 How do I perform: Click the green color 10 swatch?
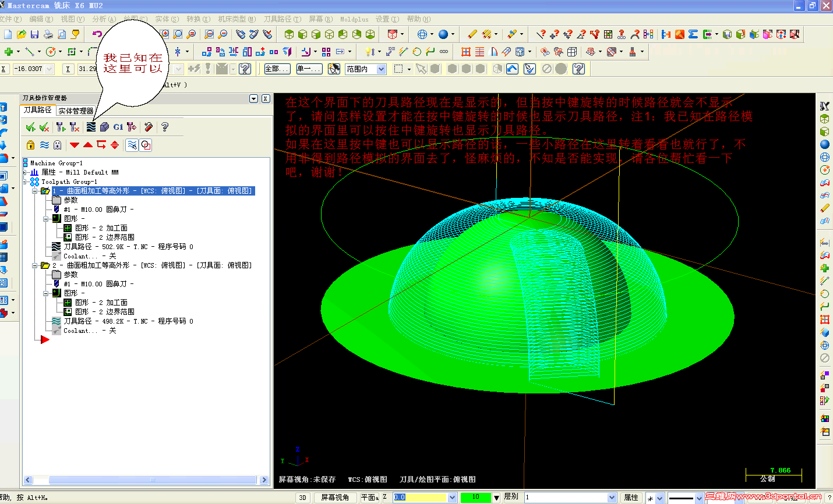pos(475,498)
